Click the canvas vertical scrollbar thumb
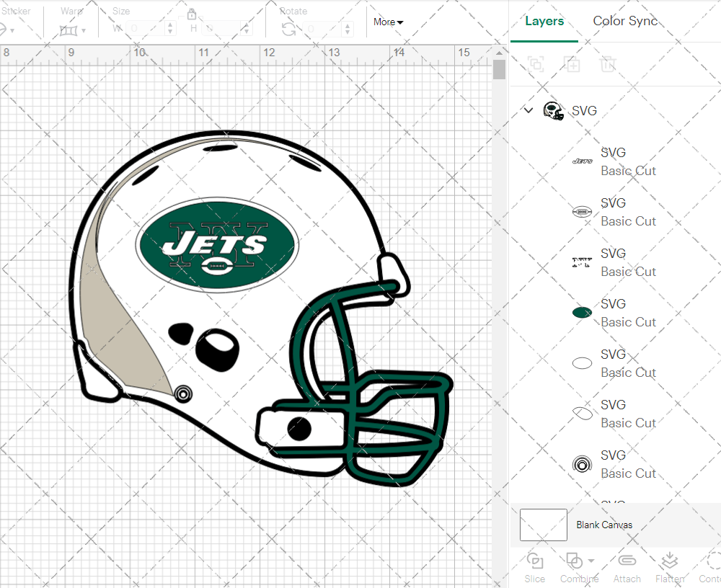 [x=499, y=69]
